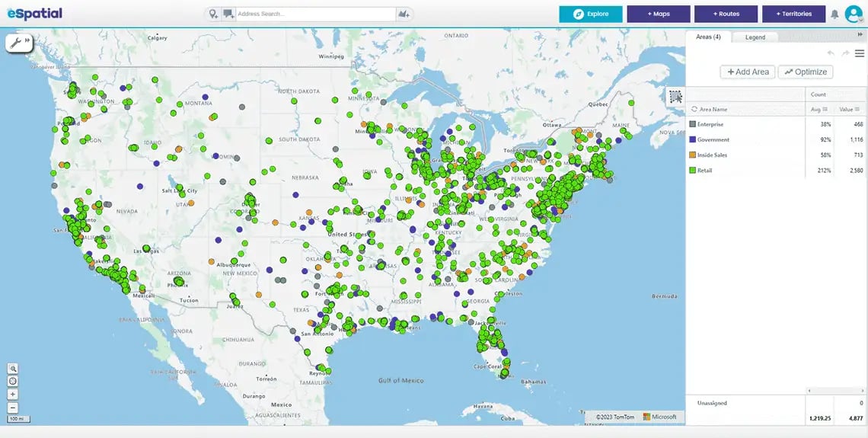Click the add pin icon beside search
This screenshot has height=438, width=868.
click(x=213, y=14)
